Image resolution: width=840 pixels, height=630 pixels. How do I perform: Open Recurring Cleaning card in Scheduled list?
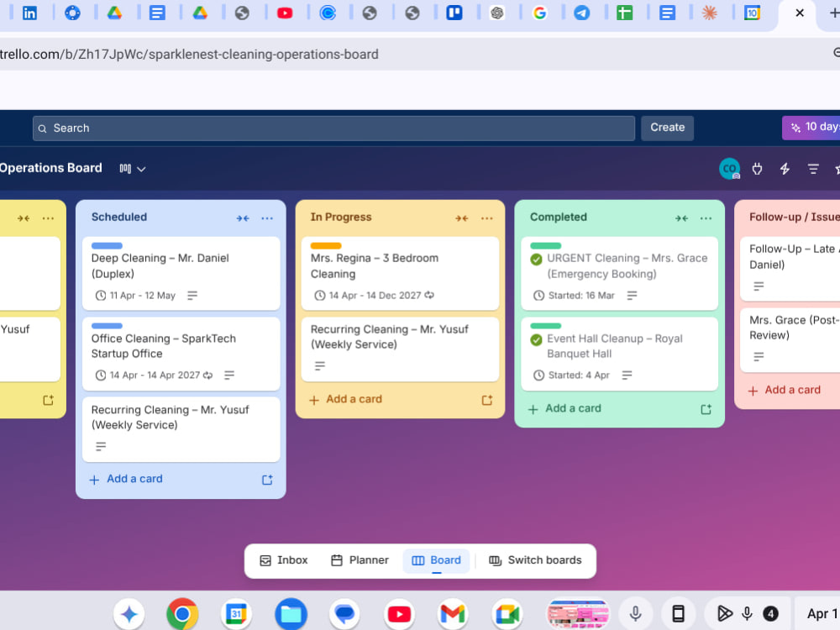[x=181, y=429]
